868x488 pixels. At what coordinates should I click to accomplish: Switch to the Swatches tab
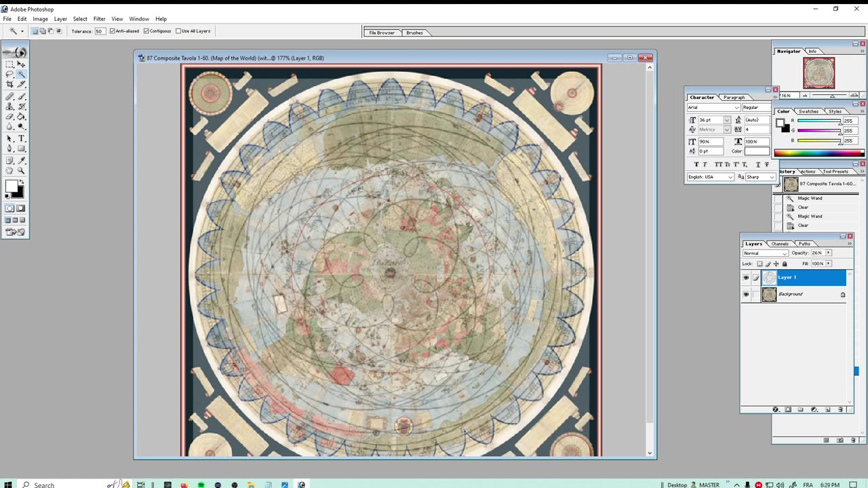[x=808, y=111]
